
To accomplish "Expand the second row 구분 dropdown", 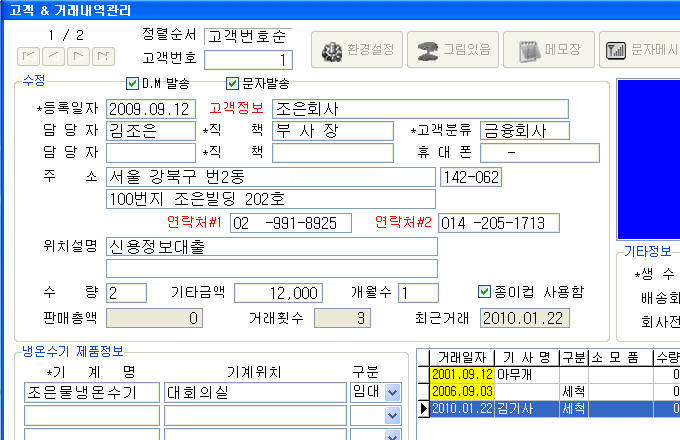I will pos(391,415).
